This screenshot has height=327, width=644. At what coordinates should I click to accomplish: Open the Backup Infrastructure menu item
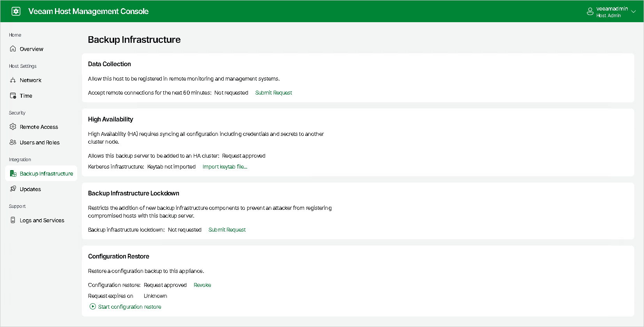(x=46, y=174)
